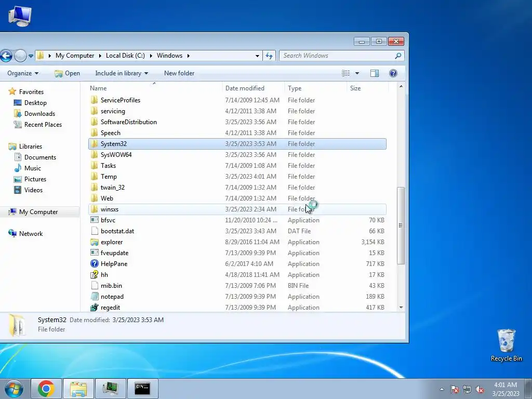The image size is (532, 399).
Task: Sort by Name column header
Action: pos(155,88)
